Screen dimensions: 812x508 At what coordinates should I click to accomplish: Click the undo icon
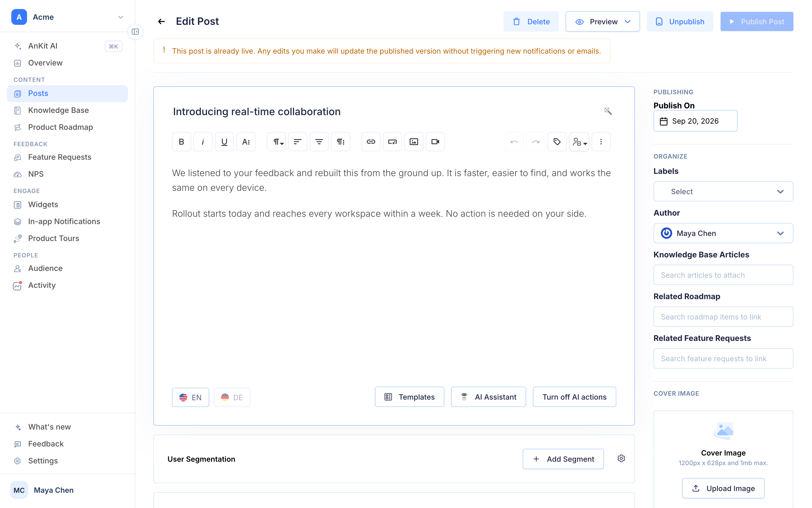[514, 142]
